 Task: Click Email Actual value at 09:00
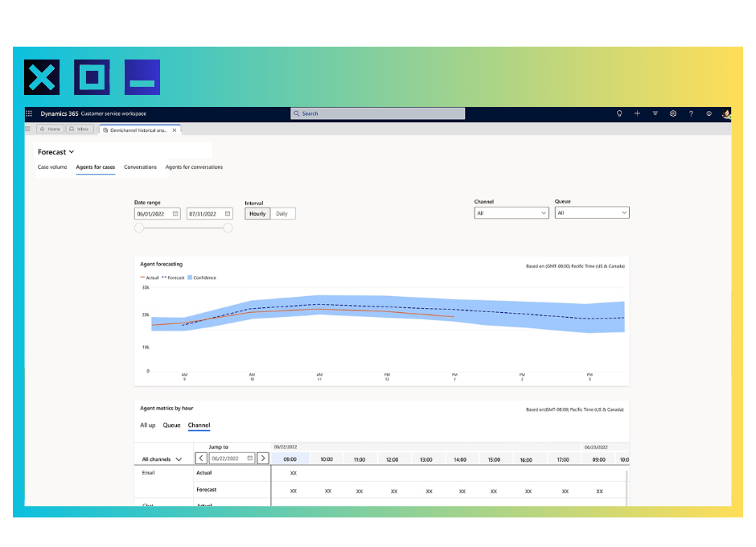[293, 473]
